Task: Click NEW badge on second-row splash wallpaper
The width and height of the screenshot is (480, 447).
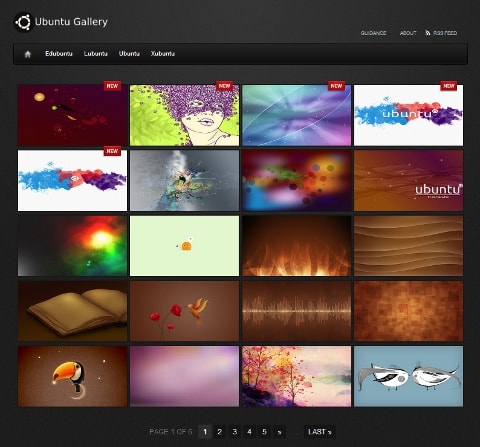Action: (112, 151)
